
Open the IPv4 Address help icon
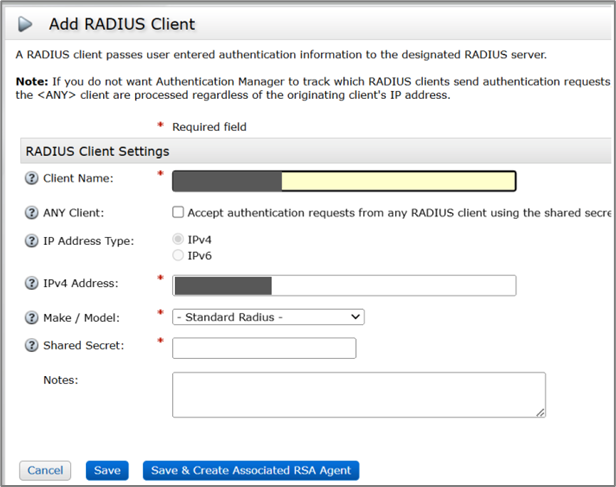(x=30, y=285)
